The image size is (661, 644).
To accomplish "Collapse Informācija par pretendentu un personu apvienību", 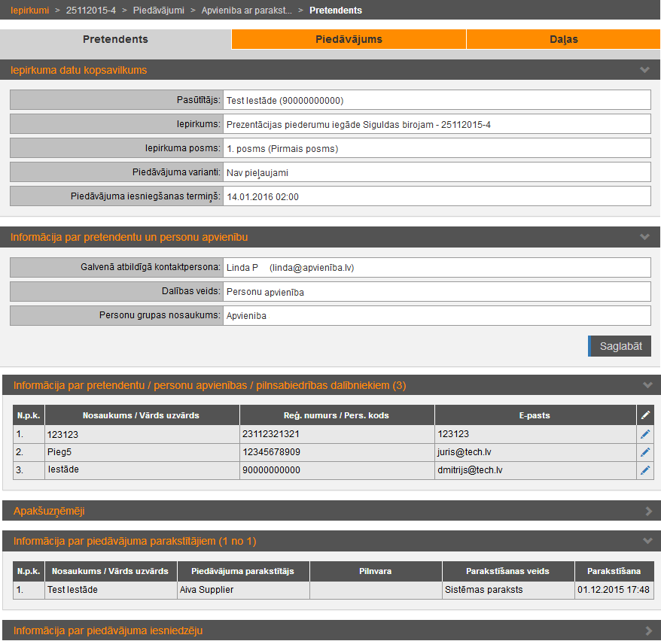I will click(x=644, y=237).
